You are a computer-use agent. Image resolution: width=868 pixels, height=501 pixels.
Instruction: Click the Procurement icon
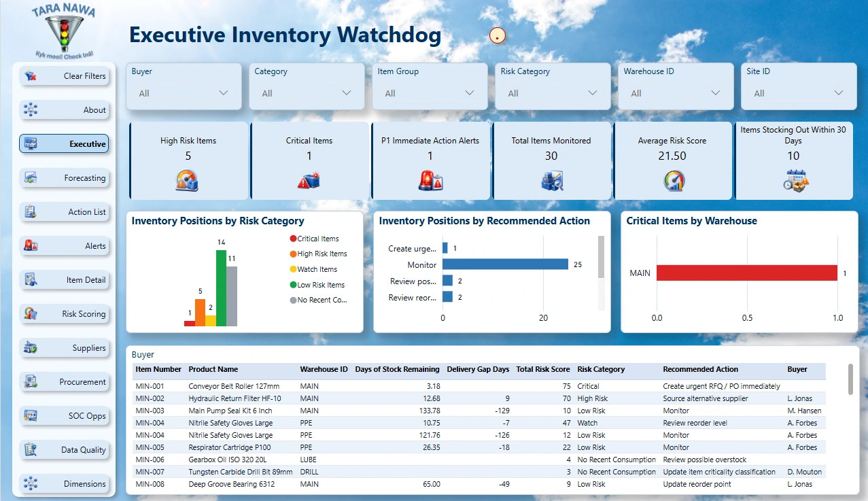[31, 382]
